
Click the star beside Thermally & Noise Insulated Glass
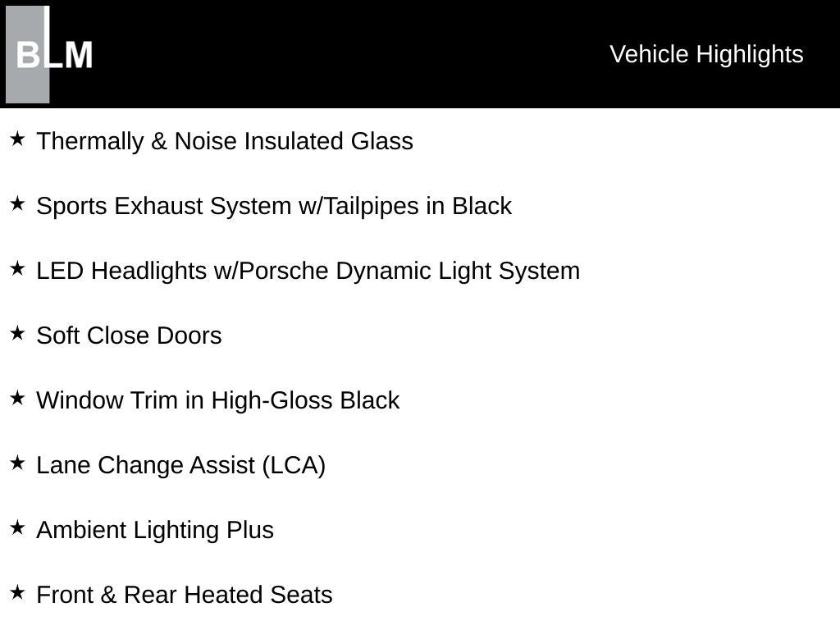pos(17,139)
